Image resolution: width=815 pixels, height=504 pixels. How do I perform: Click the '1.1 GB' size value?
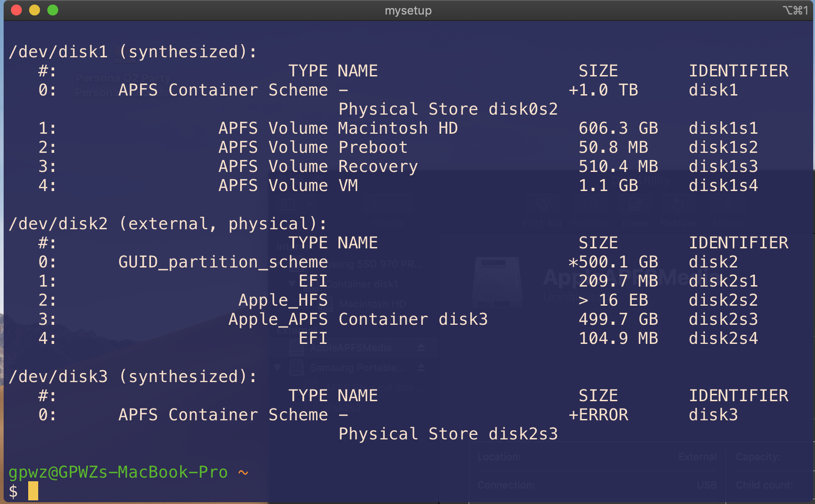coord(609,186)
